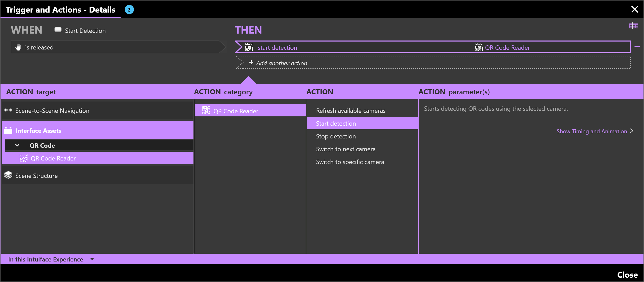The height and width of the screenshot is (282, 644).
Task: Collapse the QR Code group chevron
Action: point(17,145)
